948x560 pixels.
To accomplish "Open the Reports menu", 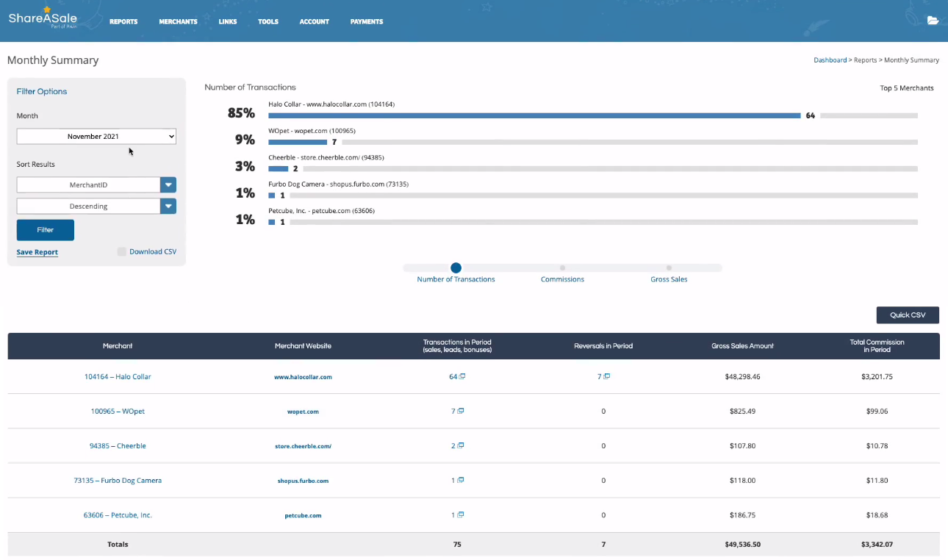I will click(123, 21).
